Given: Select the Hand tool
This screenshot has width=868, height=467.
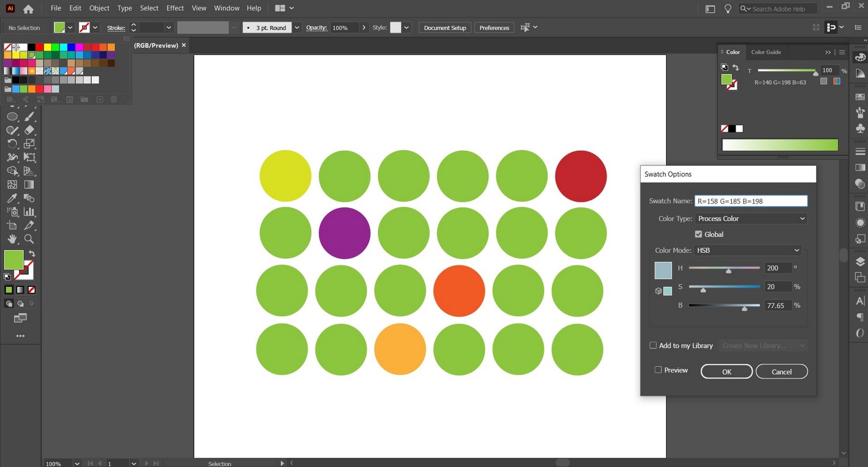Looking at the screenshot, I should coord(12,239).
